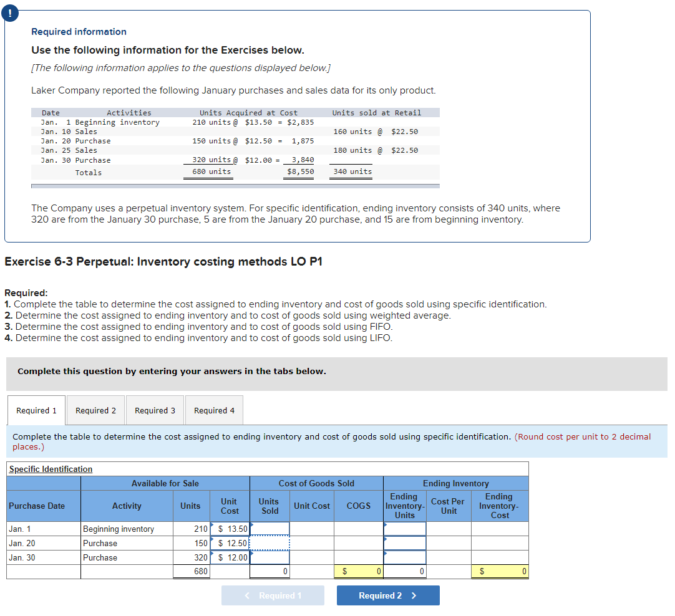675x616 pixels.
Task: Open the Required 1 tab
Action: coord(36,410)
